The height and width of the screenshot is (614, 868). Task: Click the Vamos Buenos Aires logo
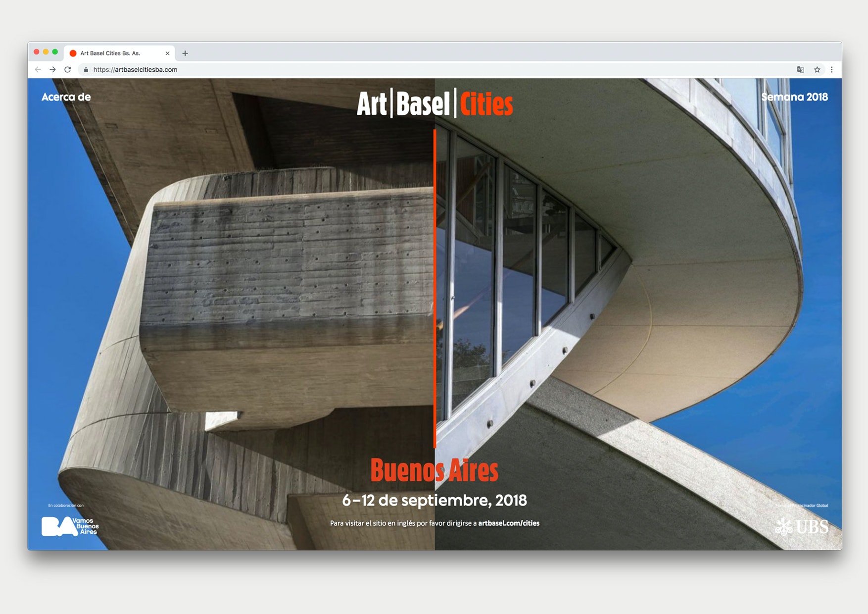tap(70, 526)
